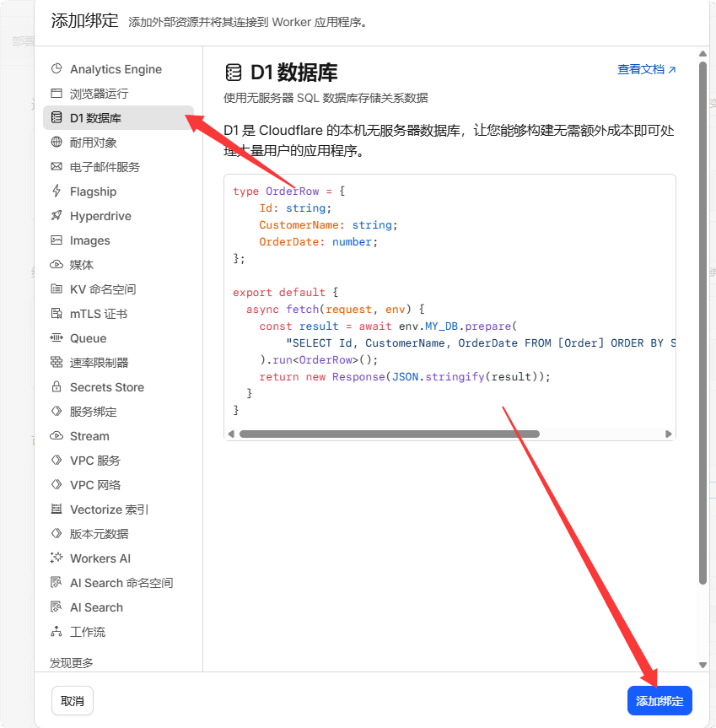716x728 pixels.
Task: Click the Stream cloud icon
Action: pyautogui.click(x=57, y=435)
